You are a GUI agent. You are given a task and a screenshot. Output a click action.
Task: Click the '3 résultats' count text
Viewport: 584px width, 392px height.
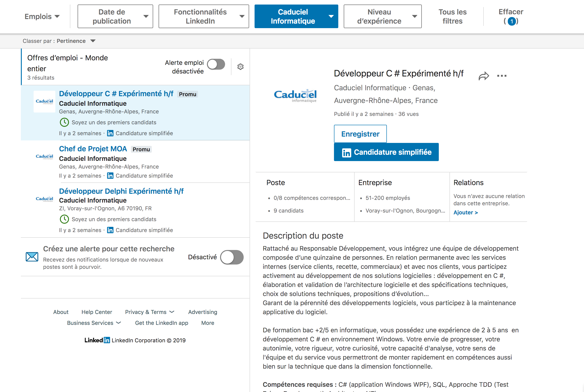point(41,78)
